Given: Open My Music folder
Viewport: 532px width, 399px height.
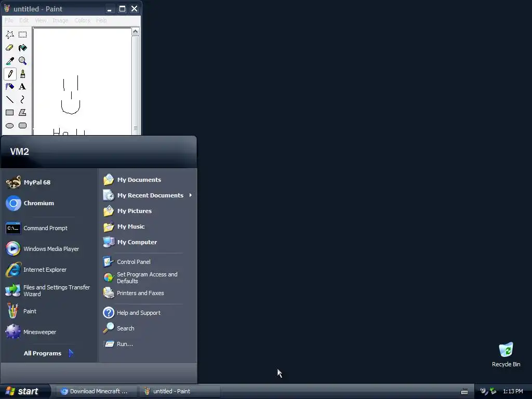Looking at the screenshot, I should [x=148, y=227].
